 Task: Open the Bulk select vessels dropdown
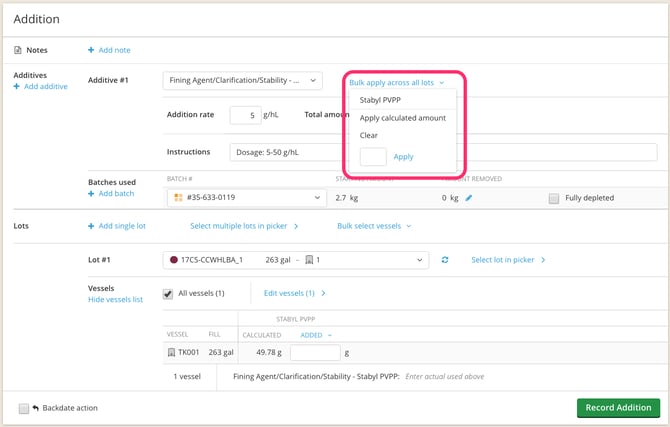pyautogui.click(x=374, y=226)
